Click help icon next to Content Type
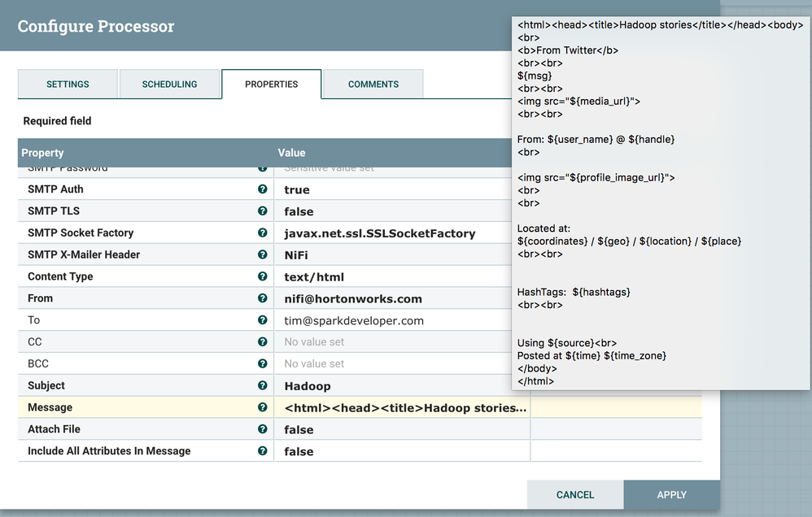The image size is (812, 517). click(x=262, y=276)
